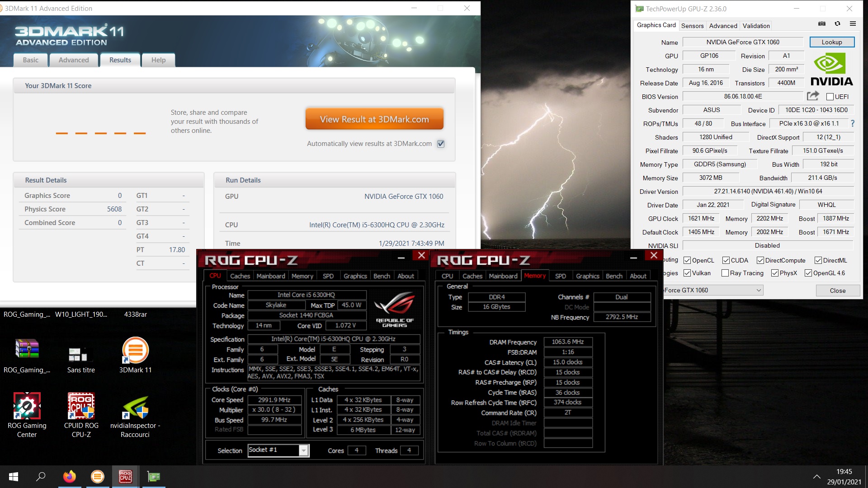Screen dimensions: 868x488
Task: Open Mainboard tab in left CPU-Z window
Action: coord(271,276)
